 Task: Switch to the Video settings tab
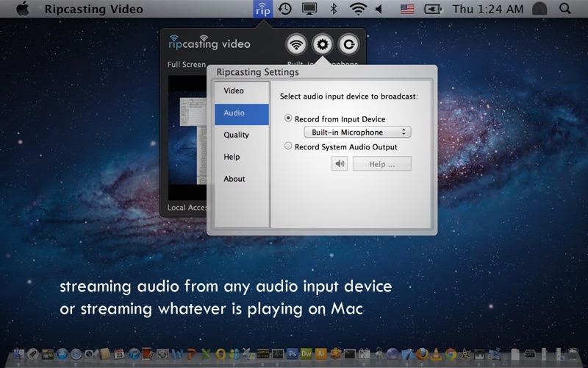pyautogui.click(x=242, y=91)
